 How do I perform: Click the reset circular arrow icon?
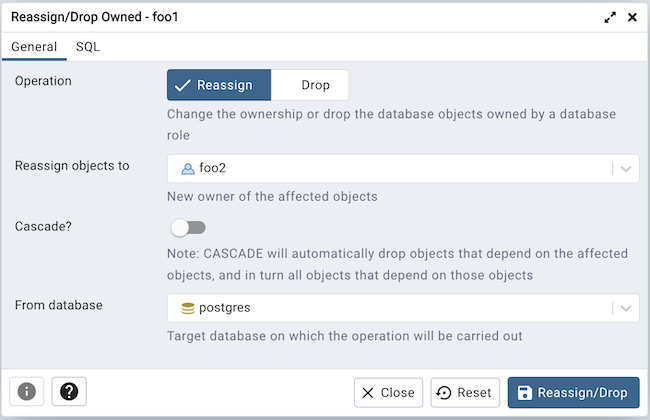[445, 393]
